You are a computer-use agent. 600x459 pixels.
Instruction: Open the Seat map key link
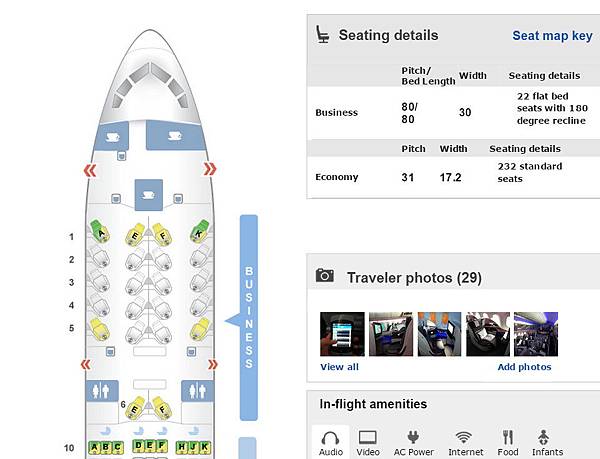(552, 36)
